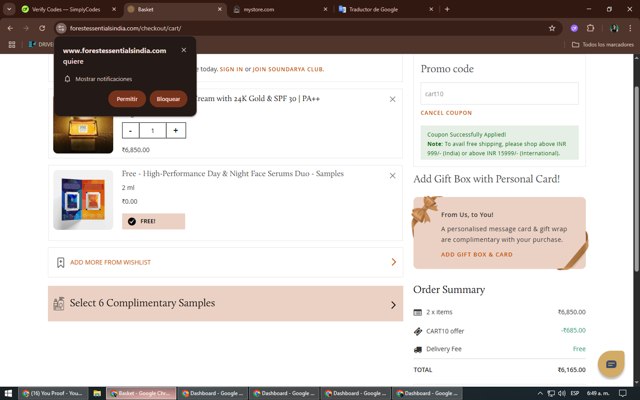Open Free High-Performance Face Serums Duo title

(233, 173)
